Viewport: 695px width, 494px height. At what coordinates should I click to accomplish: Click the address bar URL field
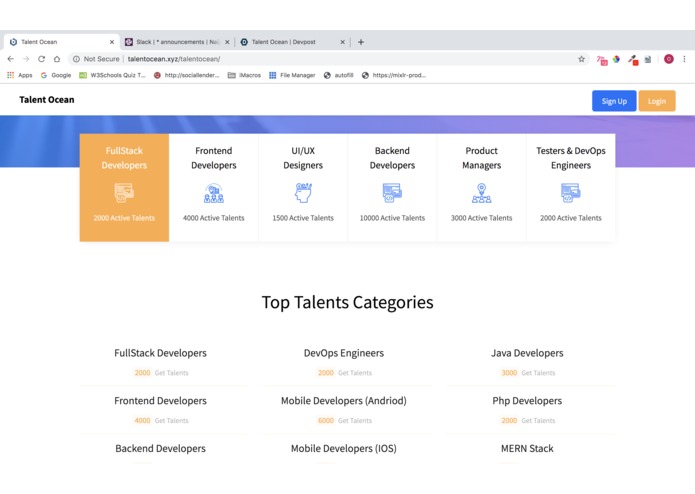328,59
